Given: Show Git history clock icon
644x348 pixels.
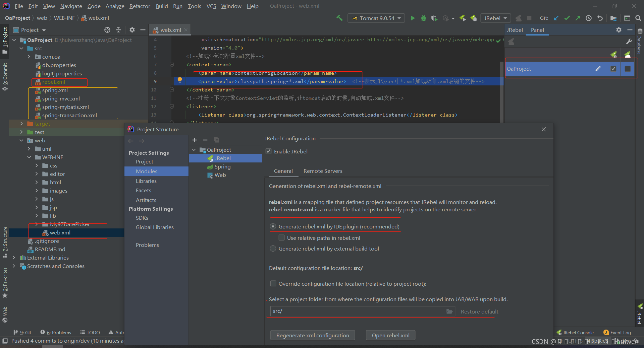Looking at the screenshot, I should click(x=589, y=18).
